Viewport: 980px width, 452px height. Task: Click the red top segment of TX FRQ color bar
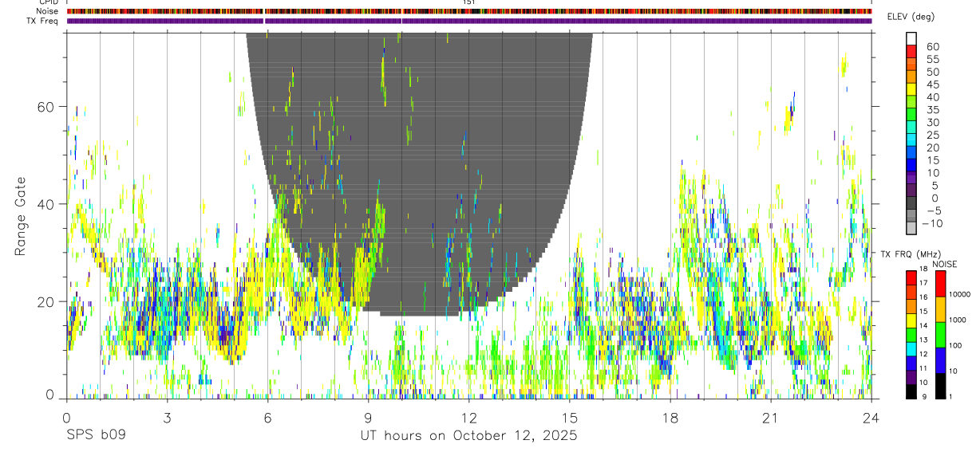[x=911, y=278]
